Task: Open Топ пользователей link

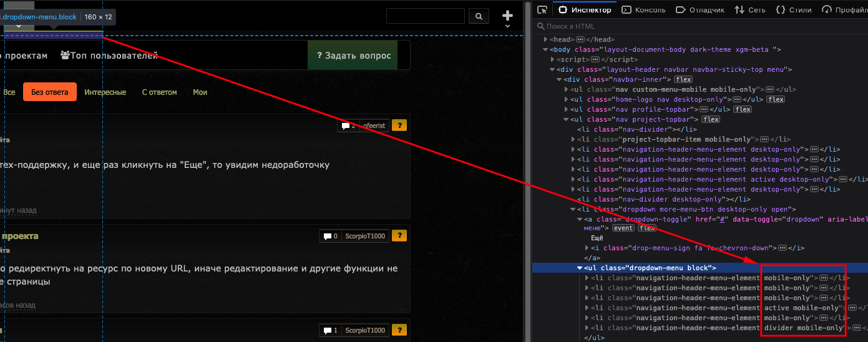Action: coord(109,56)
